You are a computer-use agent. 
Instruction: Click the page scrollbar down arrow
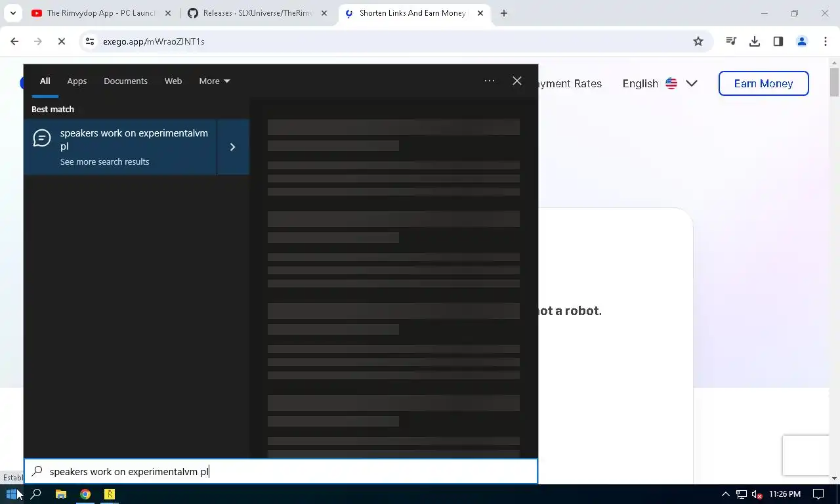click(834, 478)
